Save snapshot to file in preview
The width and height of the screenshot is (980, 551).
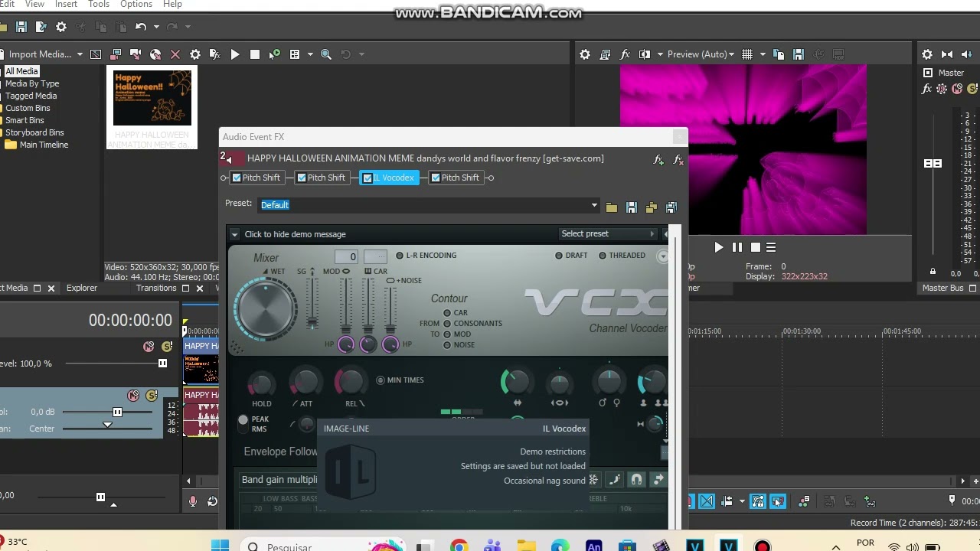[799, 54]
